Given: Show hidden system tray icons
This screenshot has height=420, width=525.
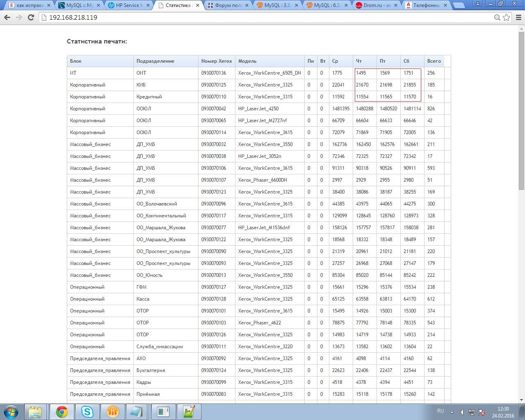Looking at the screenshot, I should (452, 412).
